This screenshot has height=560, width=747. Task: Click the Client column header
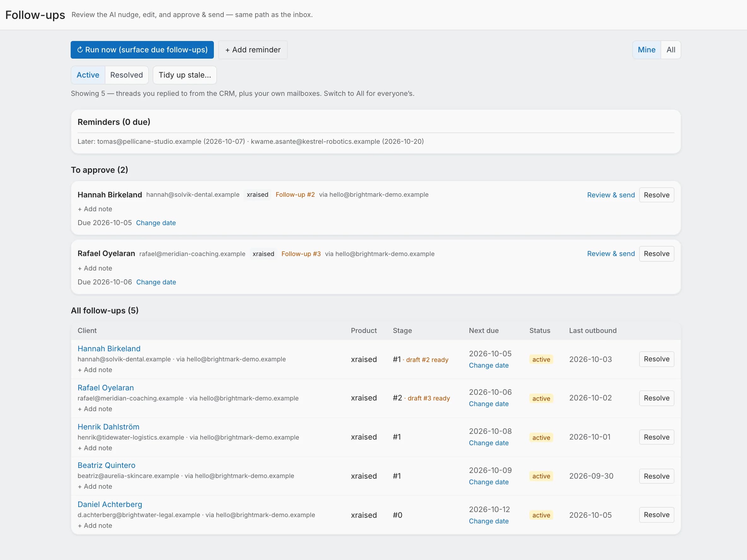pyautogui.click(x=87, y=330)
